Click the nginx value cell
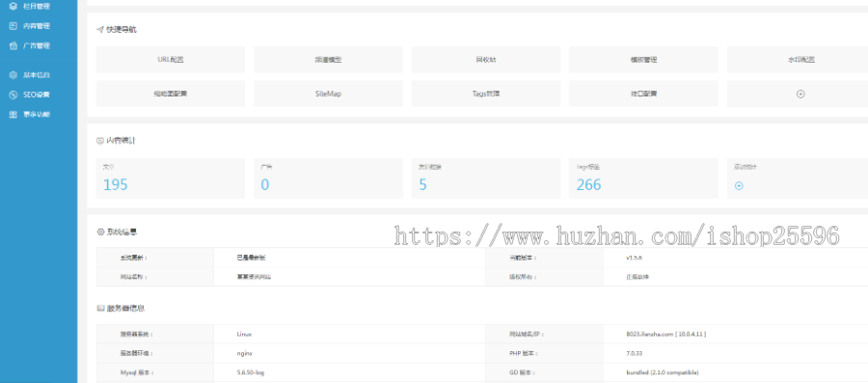The height and width of the screenshot is (383, 868). pos(349,353)
